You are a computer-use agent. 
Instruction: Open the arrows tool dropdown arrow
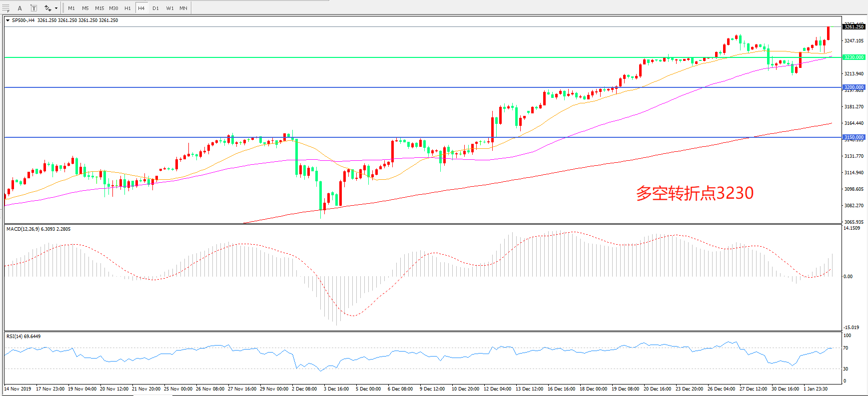coord(56,8)
